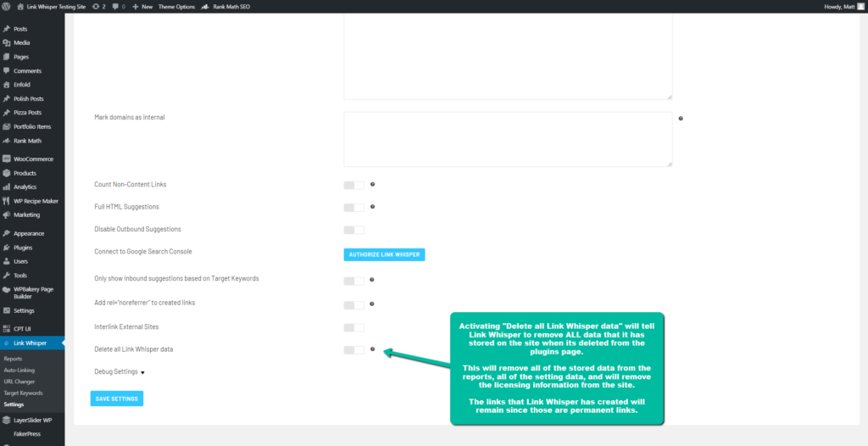Click the Marketing megaphone icon
Image resolution: width=868 pixels, height=446 pixels.
point(6,215)
